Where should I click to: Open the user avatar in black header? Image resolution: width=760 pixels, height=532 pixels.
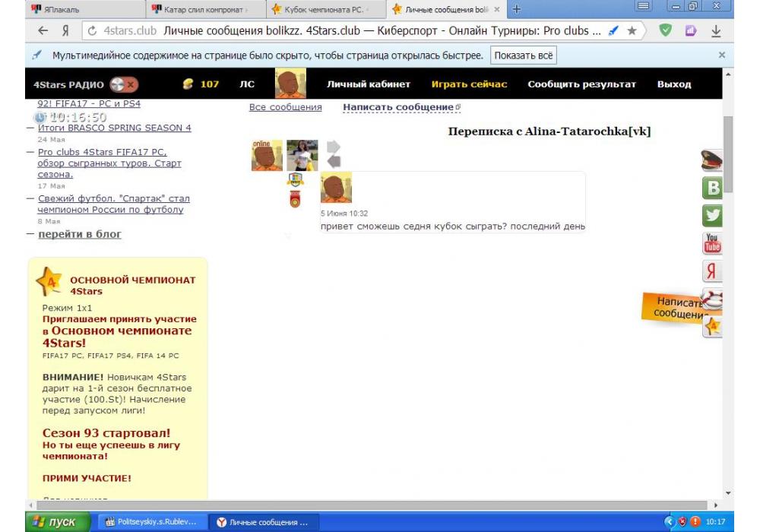[x=290, y=84]
